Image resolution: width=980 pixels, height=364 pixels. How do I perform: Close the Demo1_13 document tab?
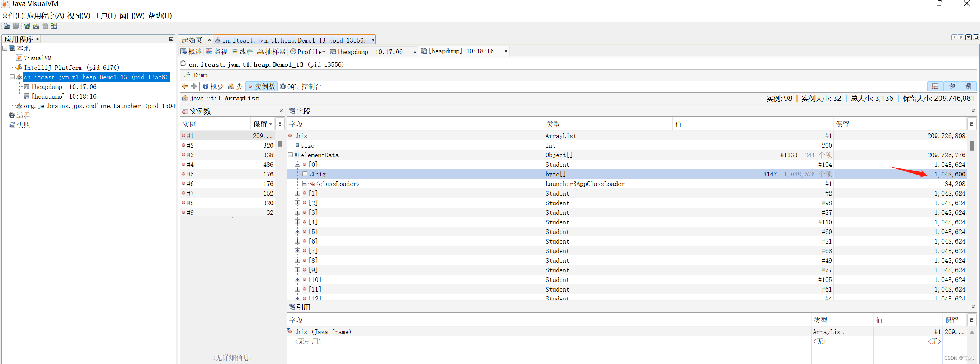372,40
